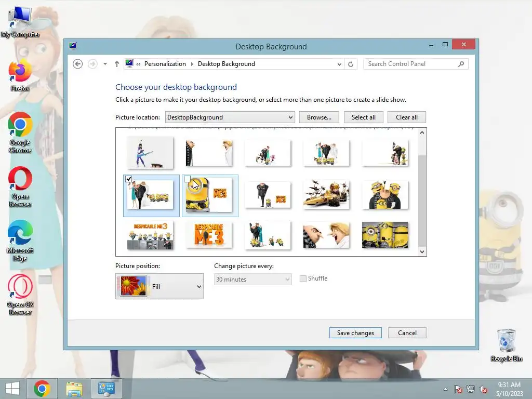Screen dimensions: 532x399
Task: Open the Change picture every dropdown
Action: (x=253, y=279)
